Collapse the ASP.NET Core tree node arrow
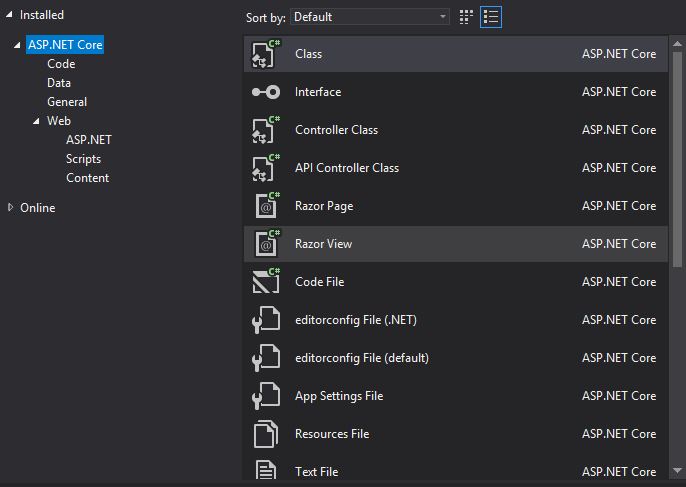686x487 pixels. coord(17,45)
